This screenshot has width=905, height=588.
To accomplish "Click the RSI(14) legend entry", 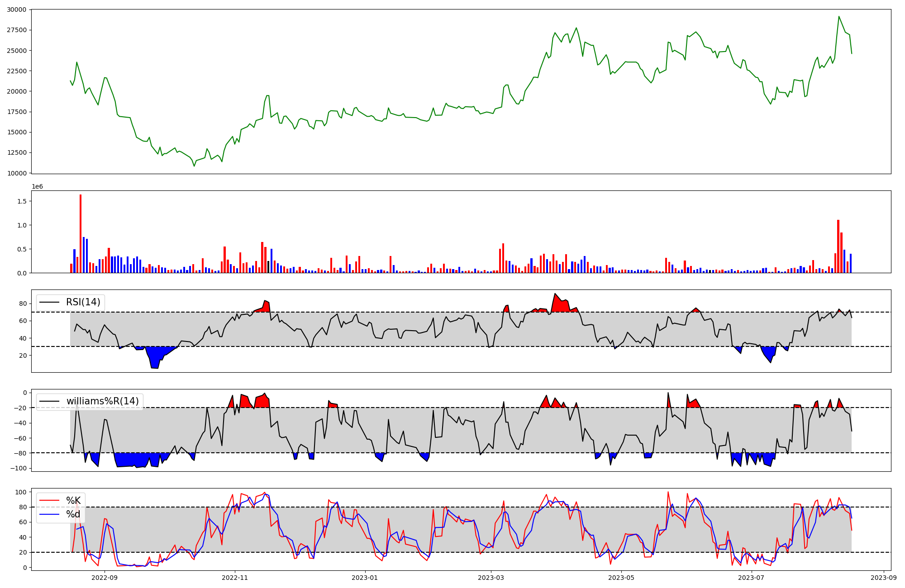I will 83,302.
